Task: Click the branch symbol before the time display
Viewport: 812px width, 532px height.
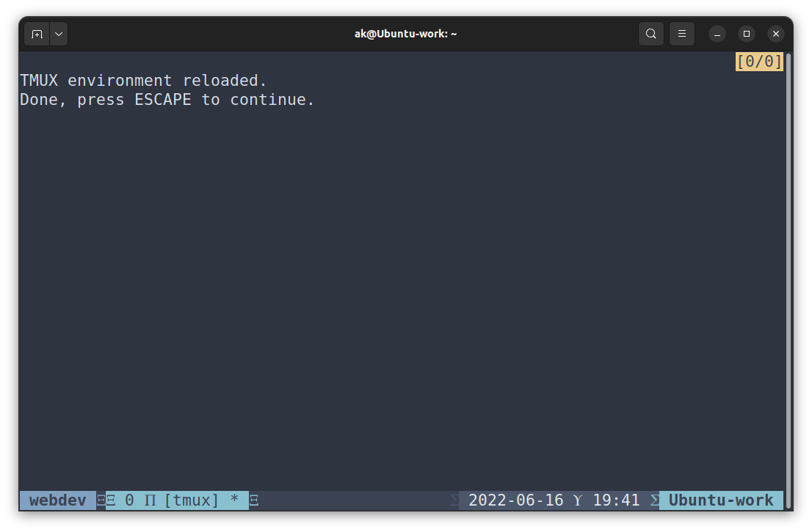Action: coord(578,500)
